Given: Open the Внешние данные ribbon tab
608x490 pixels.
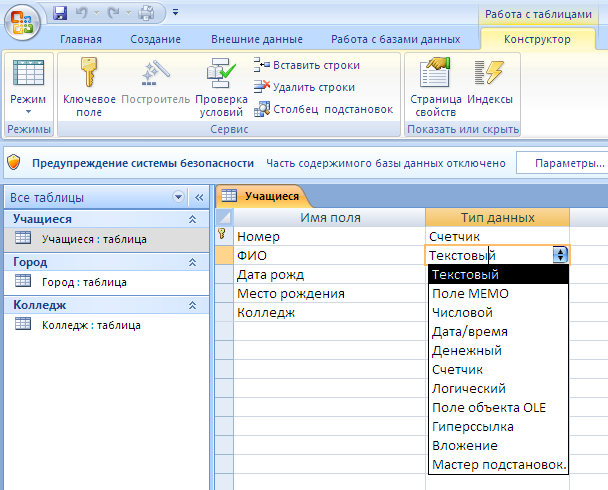Looking at the screenshot, I should (258, 40).
